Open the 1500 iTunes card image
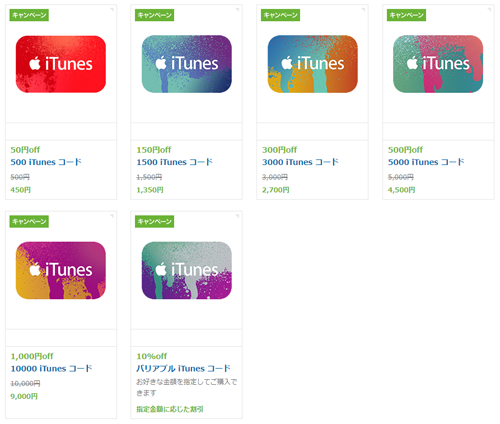This screenshot has height=424, width=500. point(187,64)
